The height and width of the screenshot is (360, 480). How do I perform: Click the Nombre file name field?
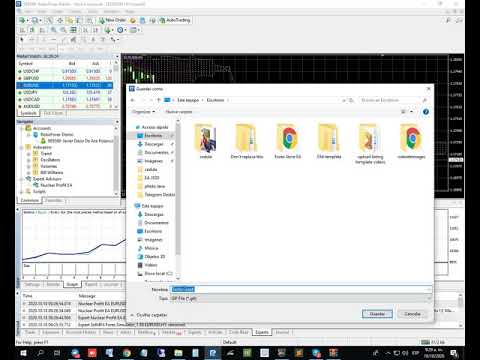[301, 289]
